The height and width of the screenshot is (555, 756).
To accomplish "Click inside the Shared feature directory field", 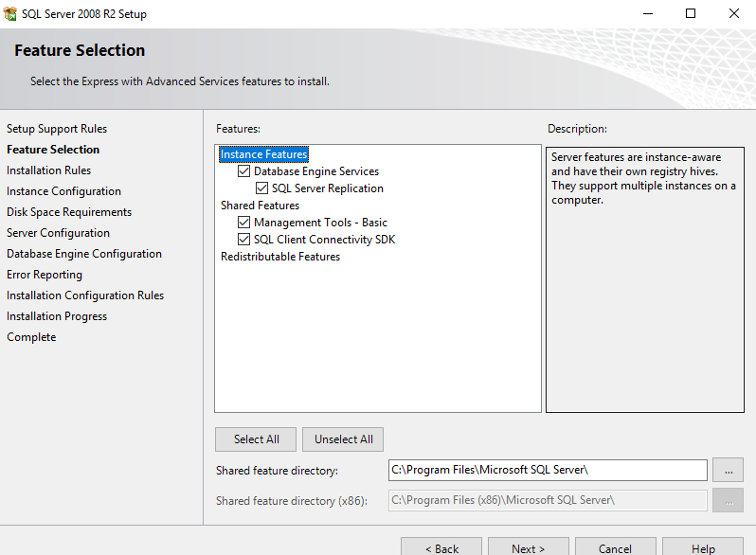I will 548,470.
